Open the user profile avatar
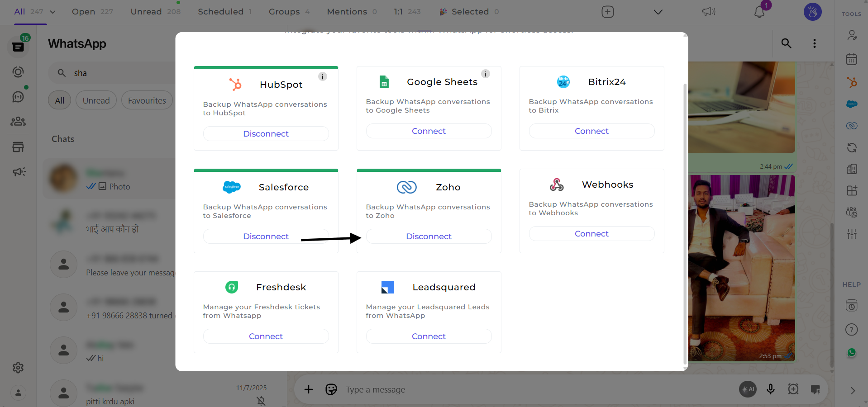The height and width of the screenshot is (407, 868). [813, 12]
